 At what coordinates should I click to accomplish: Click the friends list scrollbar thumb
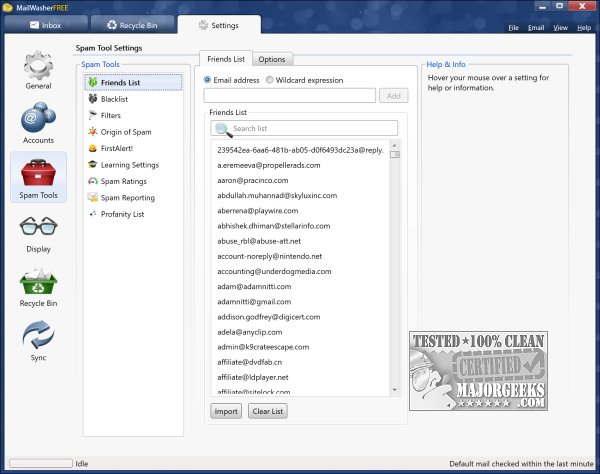[395, 154]
